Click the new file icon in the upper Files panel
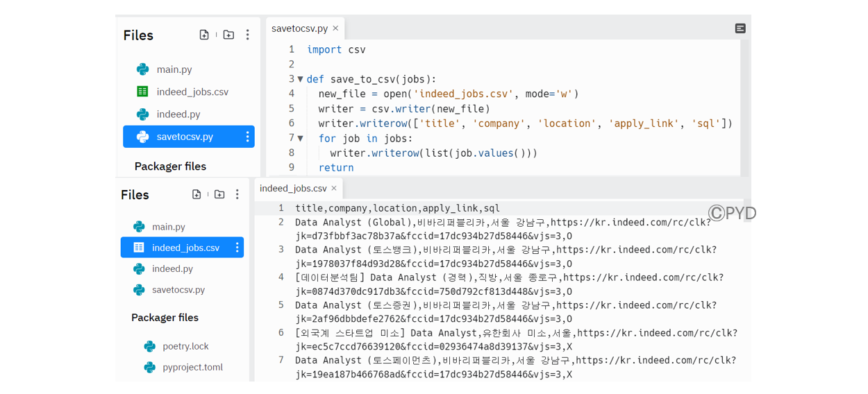The height and width of the screenshot is (394, 868). tap(204, 35)
